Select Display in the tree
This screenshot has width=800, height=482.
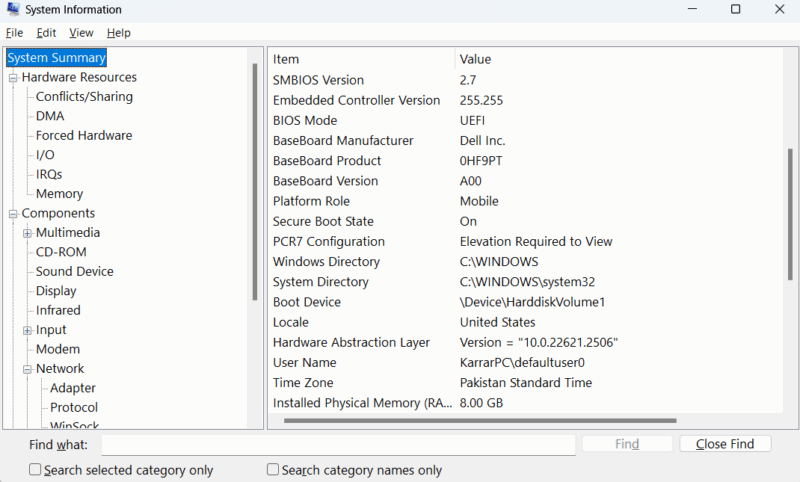tap(56, 290)
